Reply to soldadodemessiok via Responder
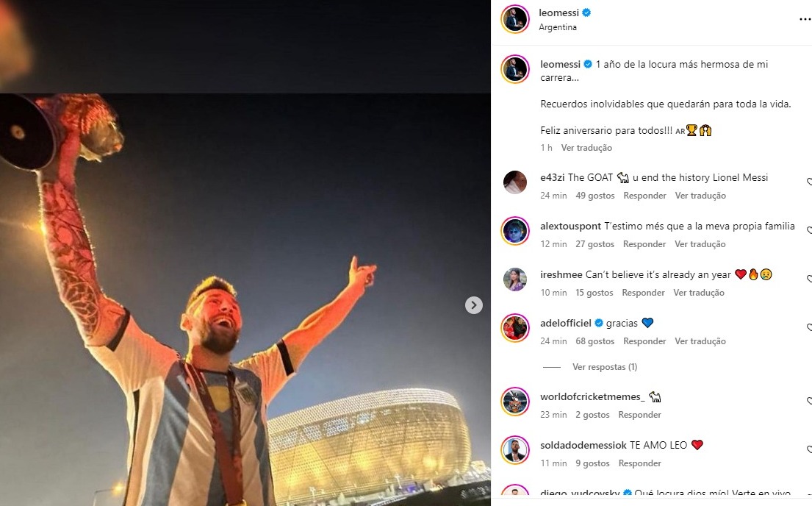This screenshot has height=506, width=812. (x=639, y=463)
